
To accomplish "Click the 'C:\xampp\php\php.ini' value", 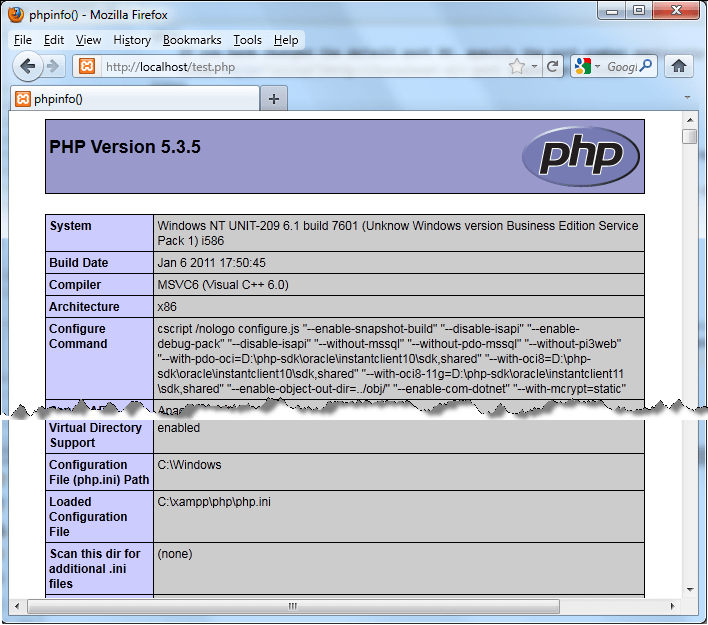I will tap(214, 502).
